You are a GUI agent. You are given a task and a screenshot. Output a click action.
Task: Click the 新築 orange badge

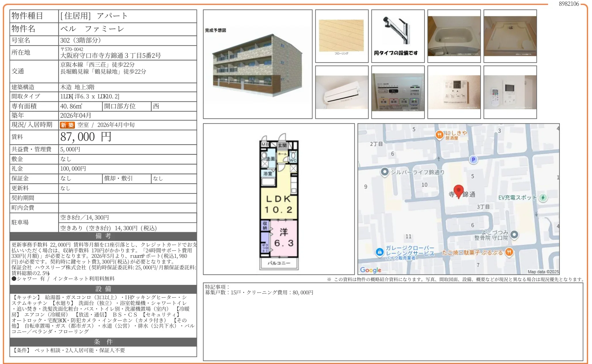[67, 125]
